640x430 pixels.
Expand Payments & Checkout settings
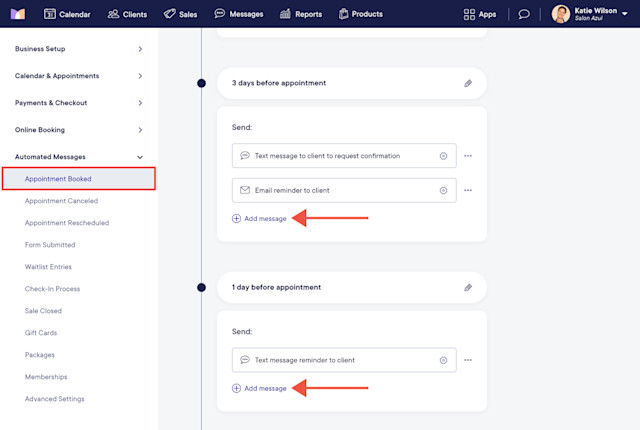[79, 103]
